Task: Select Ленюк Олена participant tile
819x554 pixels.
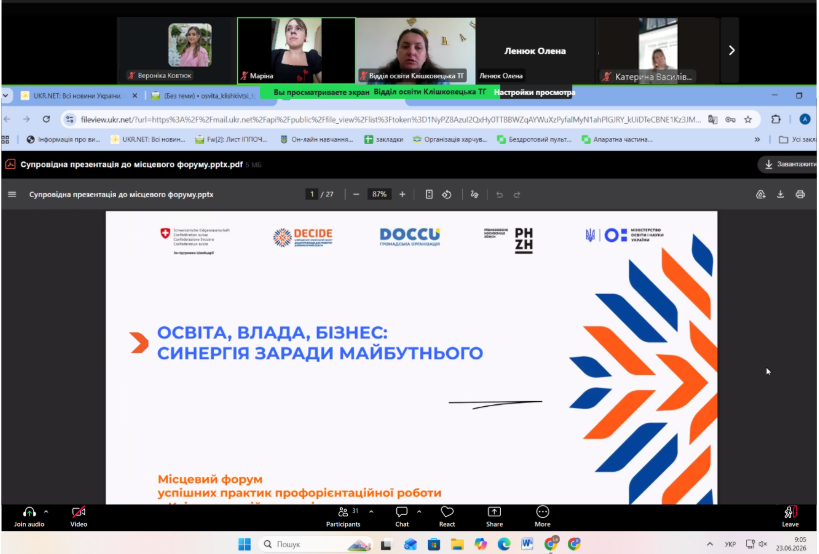Action: pyautogui.click(x=535, y=51)
